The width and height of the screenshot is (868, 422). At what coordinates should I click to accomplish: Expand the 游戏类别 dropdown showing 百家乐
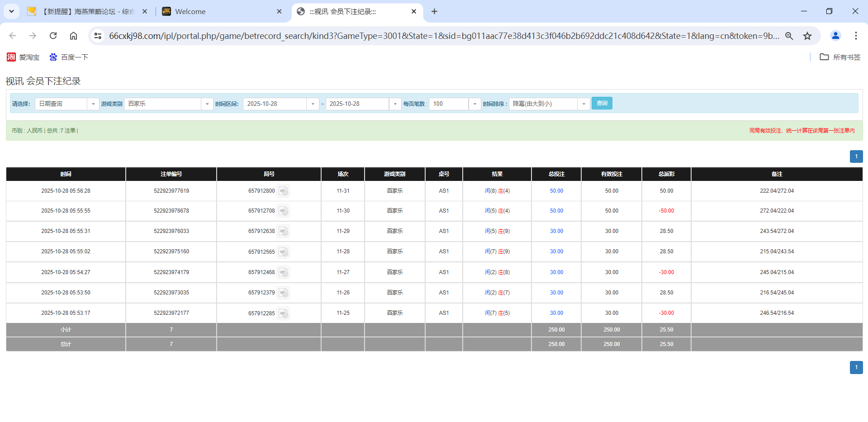(207, 104)
